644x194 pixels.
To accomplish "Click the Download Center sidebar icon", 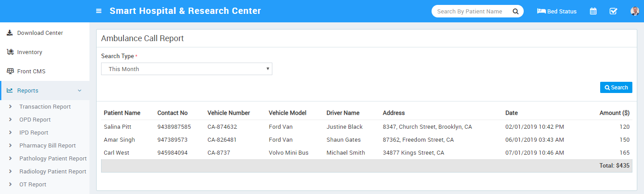I will pyautogui.click(x=10, y=33).
